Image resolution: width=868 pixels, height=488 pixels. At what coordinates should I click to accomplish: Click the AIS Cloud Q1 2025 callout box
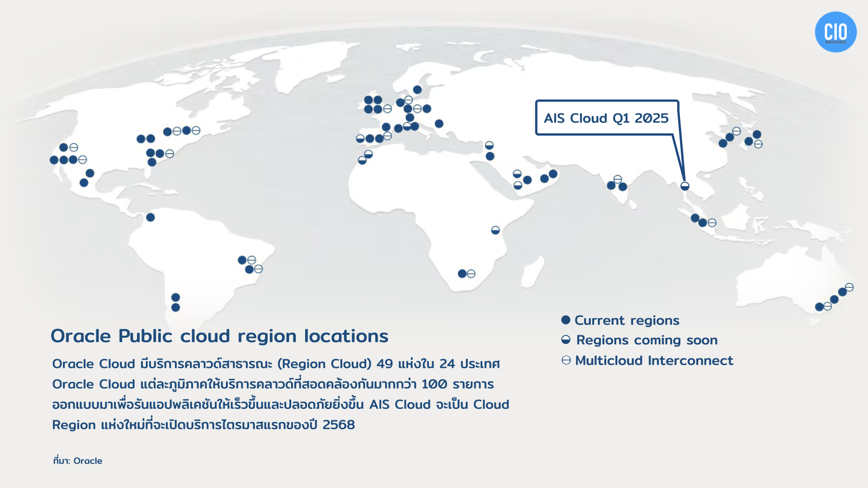607,117
